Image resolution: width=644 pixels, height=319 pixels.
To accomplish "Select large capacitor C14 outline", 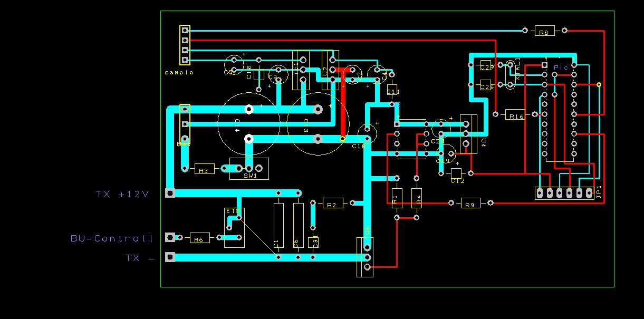I will [x=248, y=124].
